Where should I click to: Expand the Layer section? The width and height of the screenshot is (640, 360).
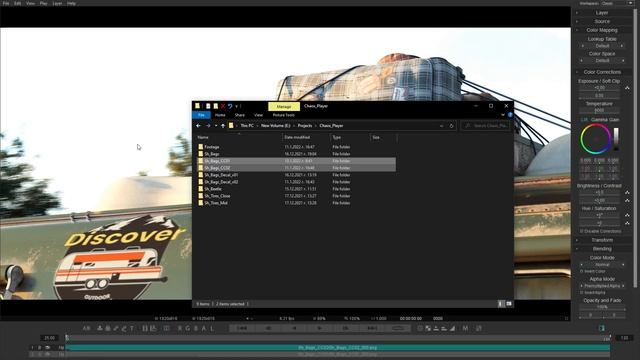tap(602, 13)
